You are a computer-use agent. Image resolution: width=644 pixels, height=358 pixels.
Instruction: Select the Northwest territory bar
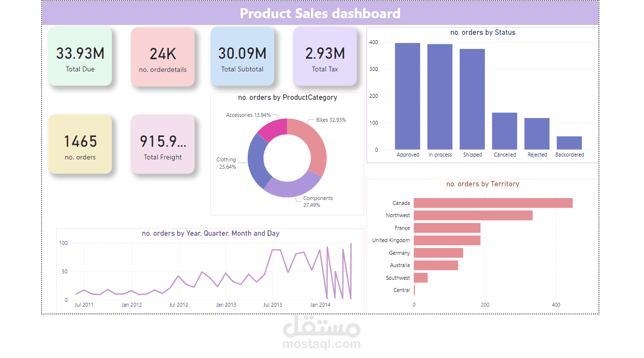tap(473, 215)
